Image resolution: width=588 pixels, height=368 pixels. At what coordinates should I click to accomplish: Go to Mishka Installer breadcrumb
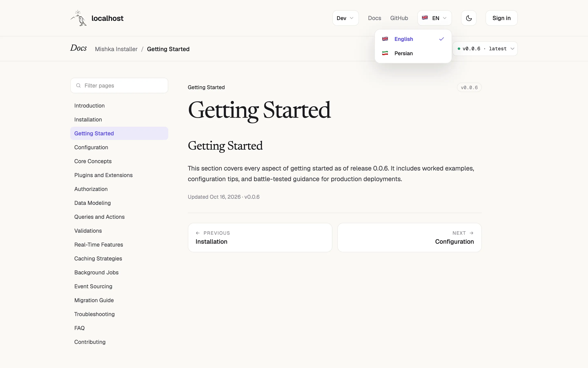116,49
